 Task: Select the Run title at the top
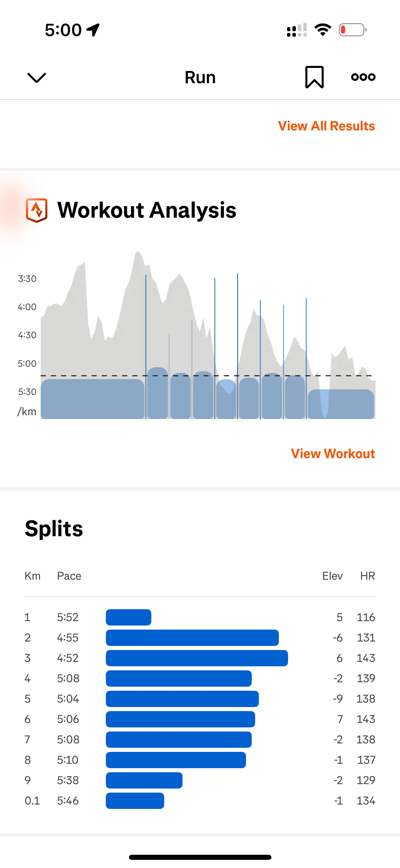(x=200, y=77)
